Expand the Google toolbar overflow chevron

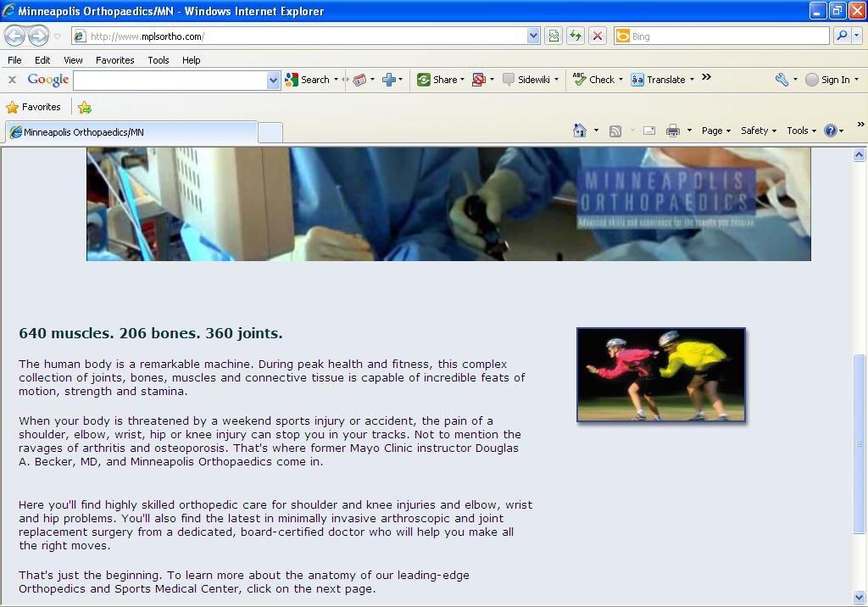tap(706, 77)
